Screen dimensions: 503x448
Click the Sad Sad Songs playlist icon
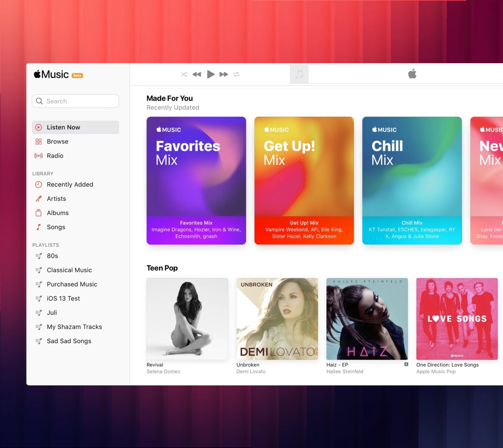pyautogui.click(x=39, y=341)
